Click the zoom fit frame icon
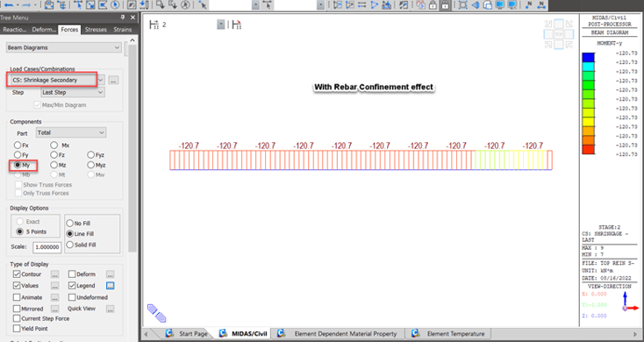 tap(463, 5)
